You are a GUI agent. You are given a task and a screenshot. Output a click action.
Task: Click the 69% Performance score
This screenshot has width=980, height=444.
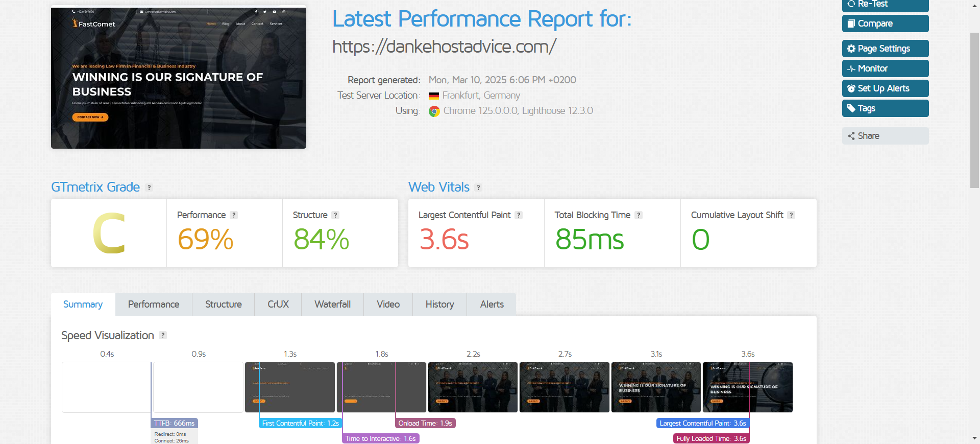point(205,240)
